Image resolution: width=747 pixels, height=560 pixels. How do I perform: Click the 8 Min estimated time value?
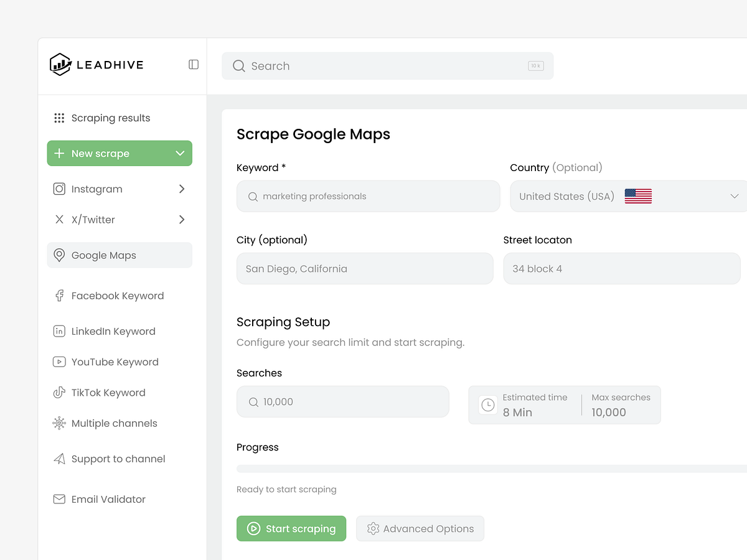517,413
